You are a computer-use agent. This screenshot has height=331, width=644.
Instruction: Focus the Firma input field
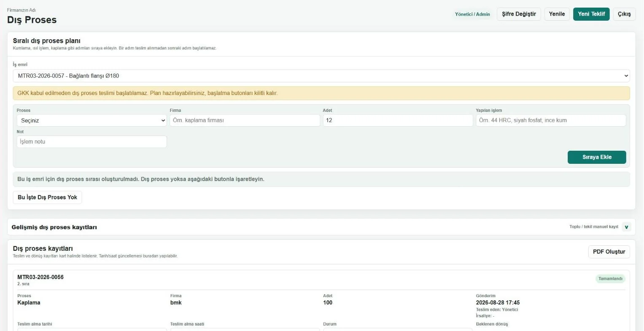click(x=245, y=120)
